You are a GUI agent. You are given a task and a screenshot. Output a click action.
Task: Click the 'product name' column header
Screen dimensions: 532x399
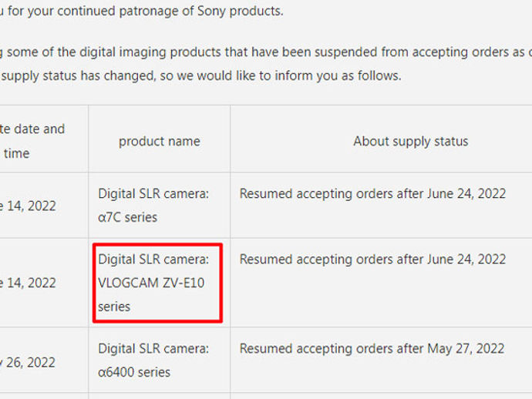159,142
